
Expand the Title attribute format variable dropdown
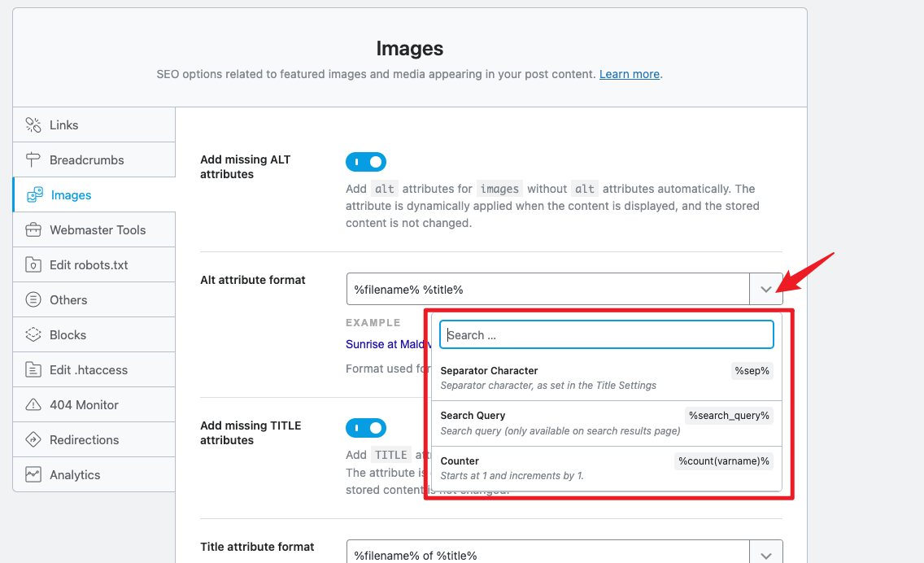pyautogui.click(x=765, y=555)
